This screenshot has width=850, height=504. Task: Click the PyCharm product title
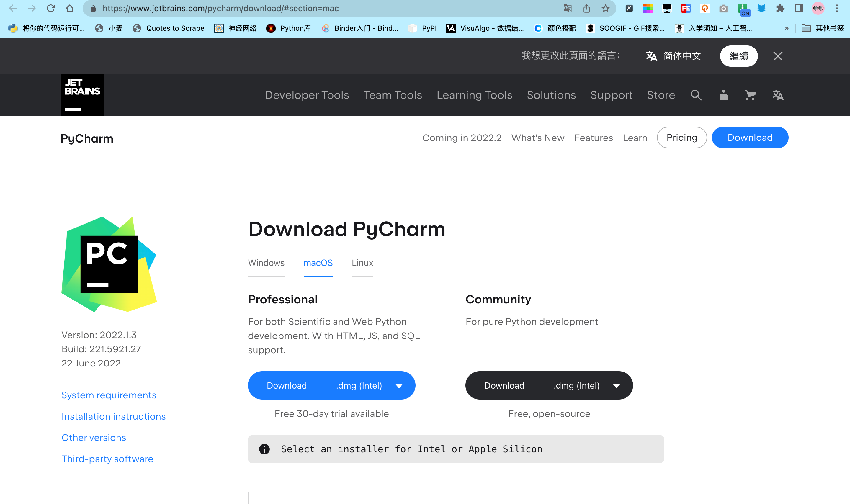[x=87, y=139]
